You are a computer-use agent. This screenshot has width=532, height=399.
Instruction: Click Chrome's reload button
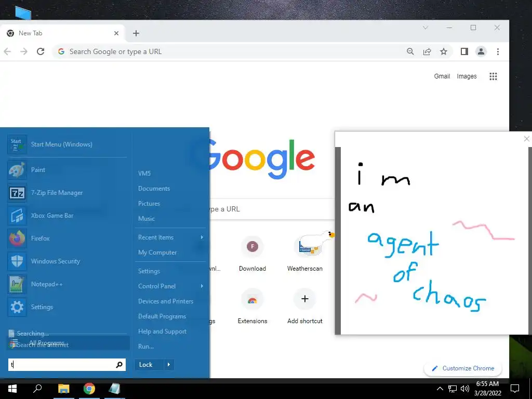pyautogui.click(x=41, y=51)
